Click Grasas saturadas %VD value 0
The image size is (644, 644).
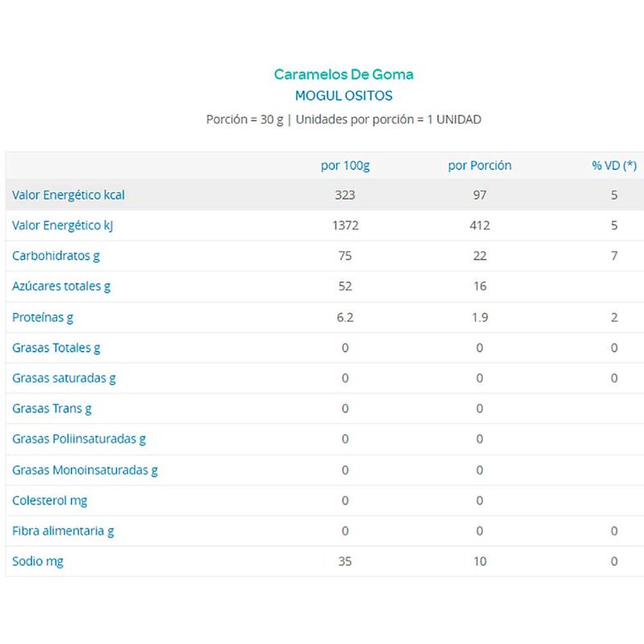(x=614, y=378)
